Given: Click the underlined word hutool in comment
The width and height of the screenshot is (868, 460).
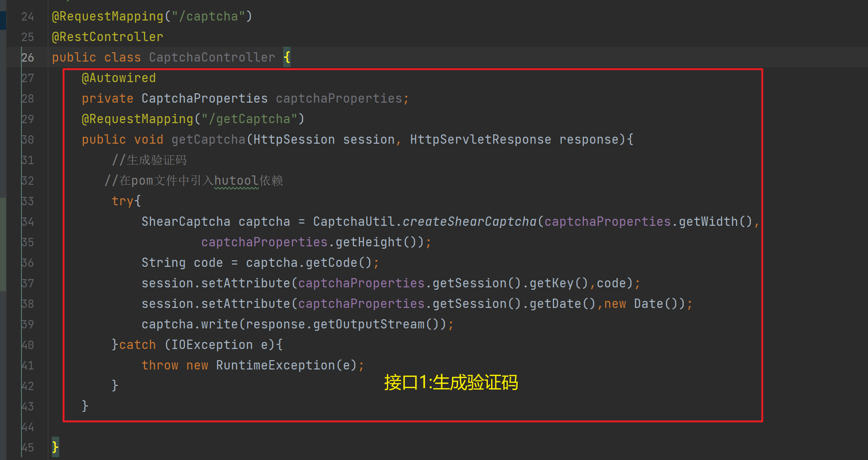Looking at the screenshot, I should click(236, 181).
